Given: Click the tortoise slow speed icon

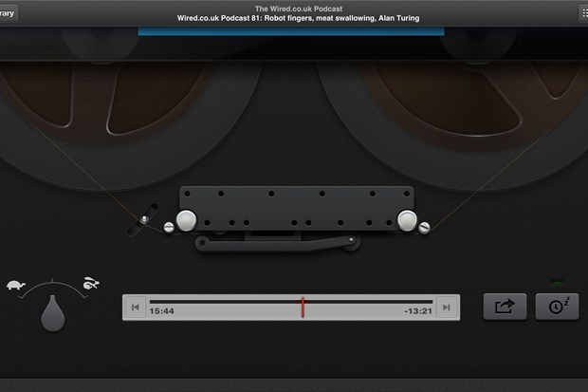Looking at the screenshot, I should click(x=16, y=286).
